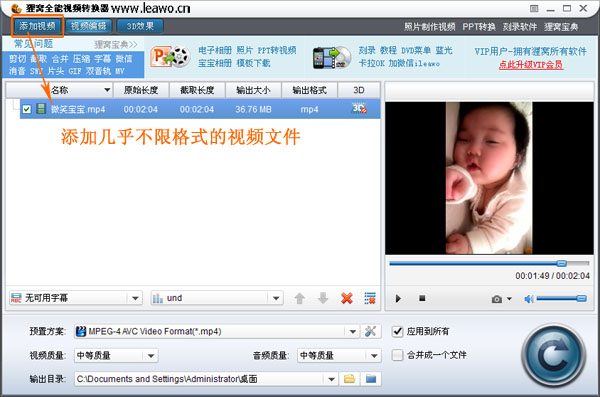Click the 狸窝宝典>> link beside 常见问题

click(116, 45)
